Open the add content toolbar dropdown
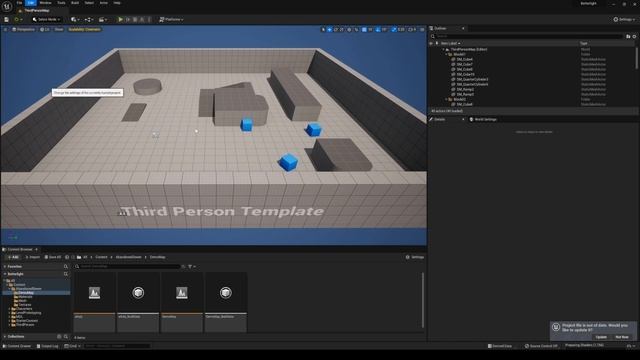640x360 pixels. click(x=74, y=19)
